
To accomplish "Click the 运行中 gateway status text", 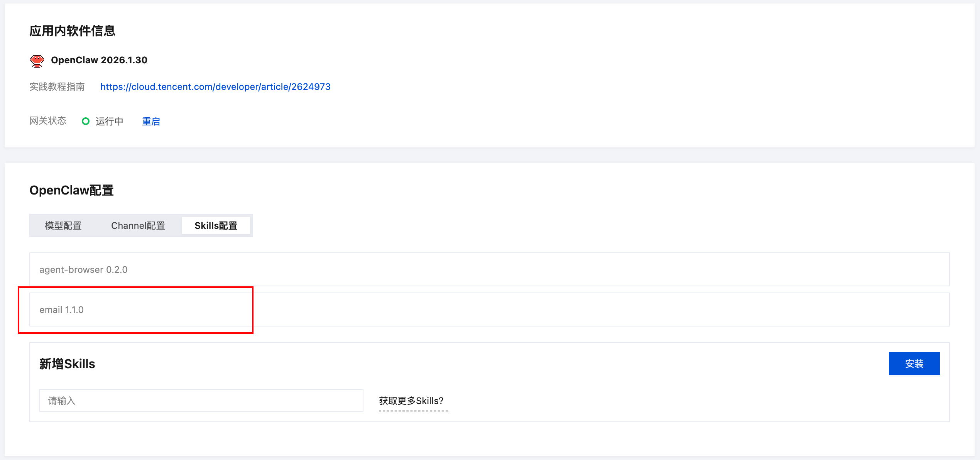I will [x=110, y=122].
